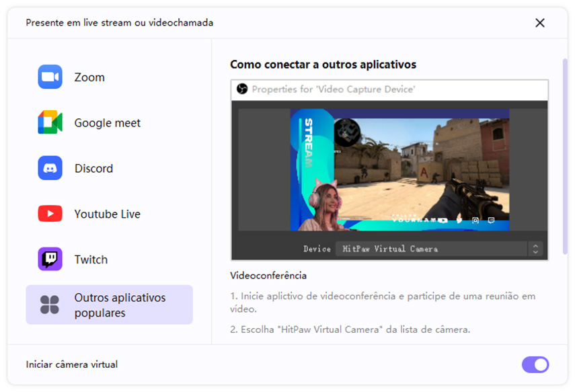Viewport: 575px width, 392px height.
Task: Switch to the Google meet tab
Action: click(x=108, y=122)
